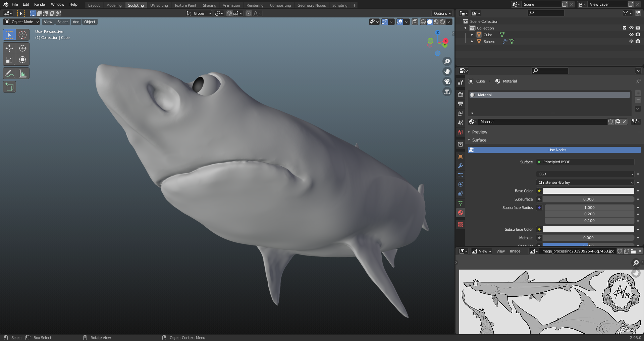Open the Object Mode dropdown
This screenshot has width=644, height=341.
click(22, 22)
